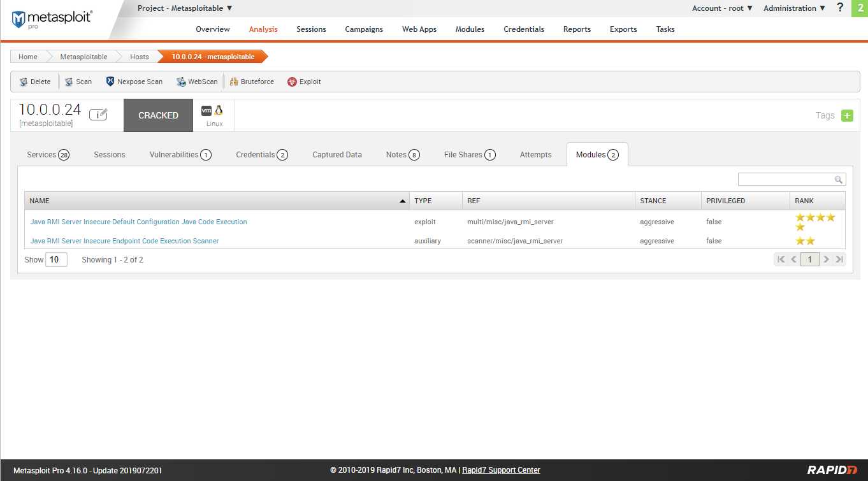Sort by the STANCE column header
Screen dimensions: 868x481
(x=668, y=201)
